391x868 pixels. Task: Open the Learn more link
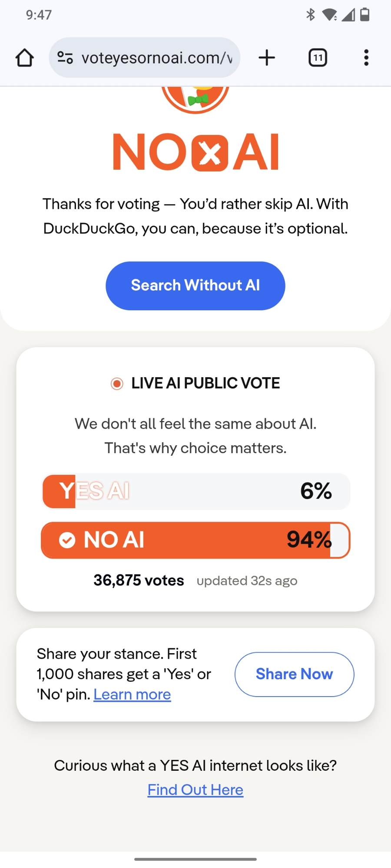[x=132, y=694]
